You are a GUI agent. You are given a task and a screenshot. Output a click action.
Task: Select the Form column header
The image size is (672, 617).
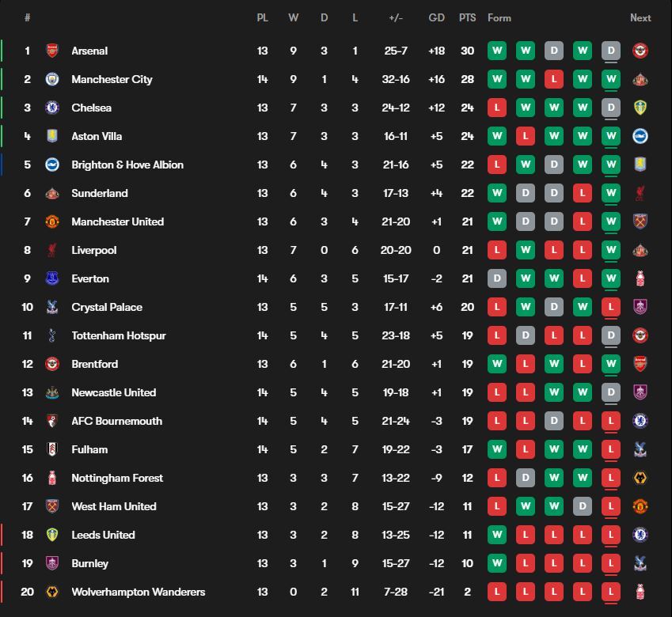tap(499, 17)
